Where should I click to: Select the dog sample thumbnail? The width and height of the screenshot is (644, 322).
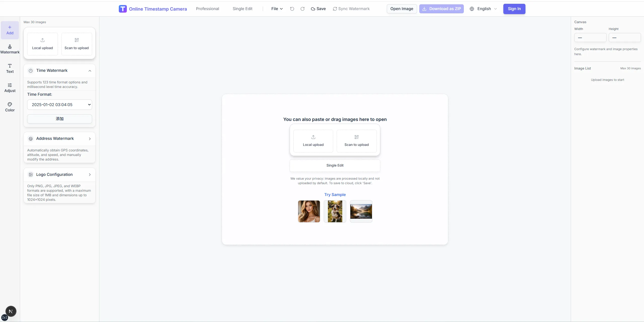coord(335,211)
